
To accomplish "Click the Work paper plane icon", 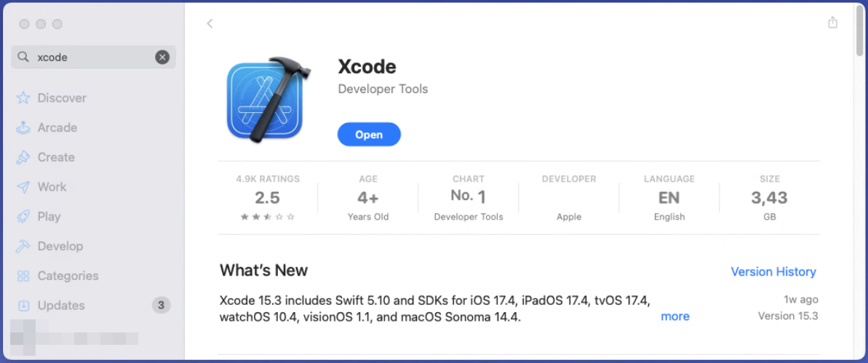I will pos(23,187).
